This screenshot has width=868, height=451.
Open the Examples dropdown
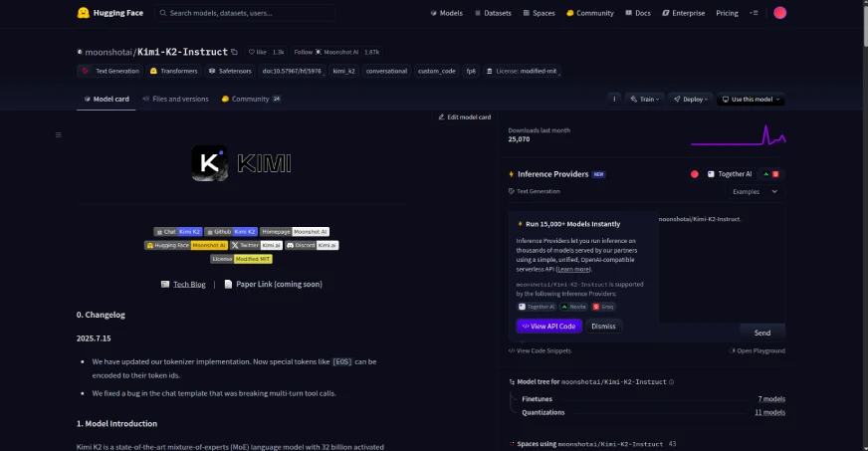click(x=756, y=191)
